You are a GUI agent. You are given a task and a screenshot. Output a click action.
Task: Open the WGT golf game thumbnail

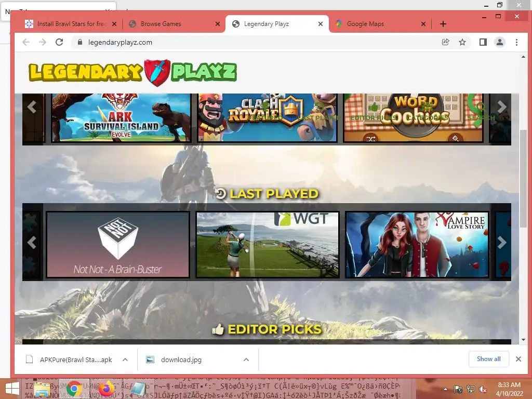(268, 245)
